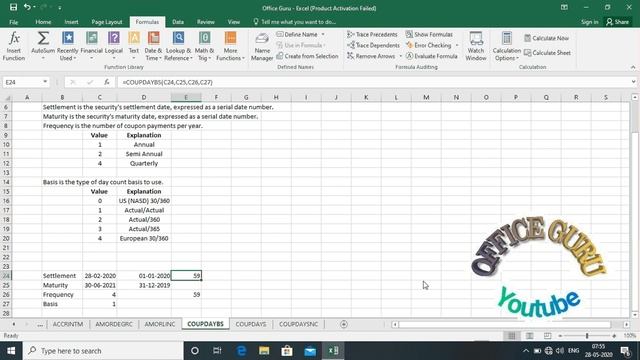Screen dimensions: 640x360
Task: Open Evaluate Formula dialog
Action: click(432, 56)
